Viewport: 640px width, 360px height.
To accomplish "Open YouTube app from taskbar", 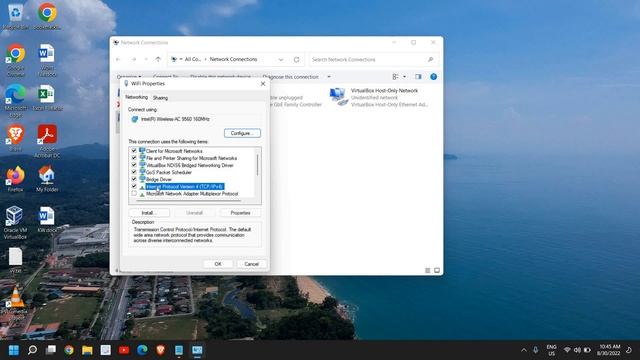I will (x=124, y=350).
